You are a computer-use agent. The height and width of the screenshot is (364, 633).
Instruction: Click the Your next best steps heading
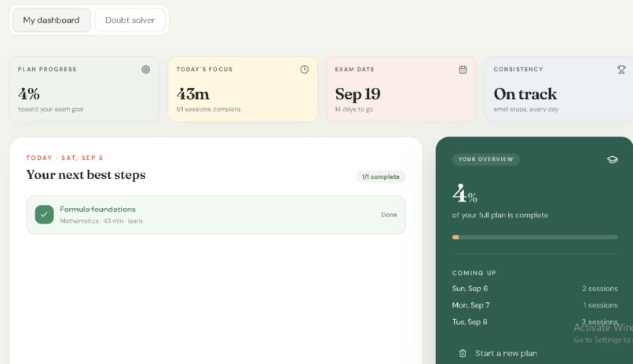click(x=86, y=175)
